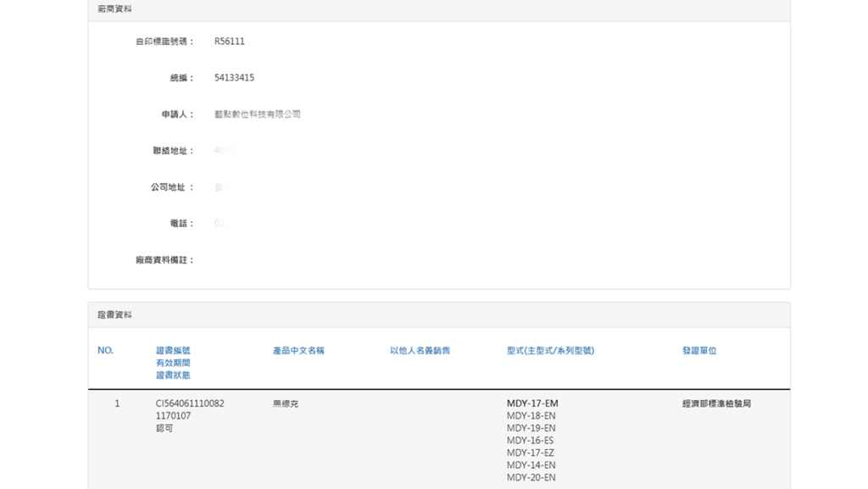Viewport: 868px width, 489px height.
Task: Click the 廠商資料 panel header
Action: point(114,9)
